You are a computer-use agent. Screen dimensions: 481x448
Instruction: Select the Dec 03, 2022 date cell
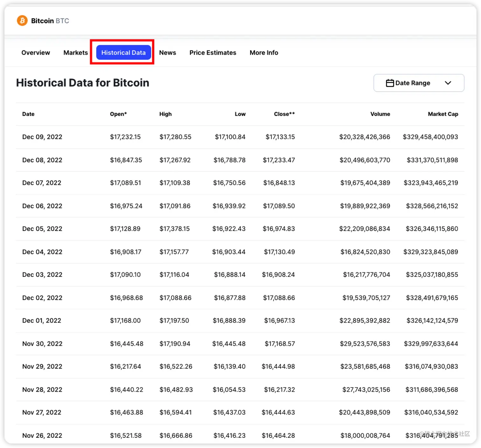click(x=42, y=275)
